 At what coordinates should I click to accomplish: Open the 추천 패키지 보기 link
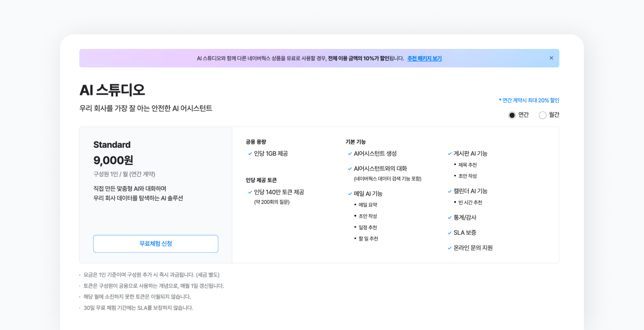click(424, 58)
